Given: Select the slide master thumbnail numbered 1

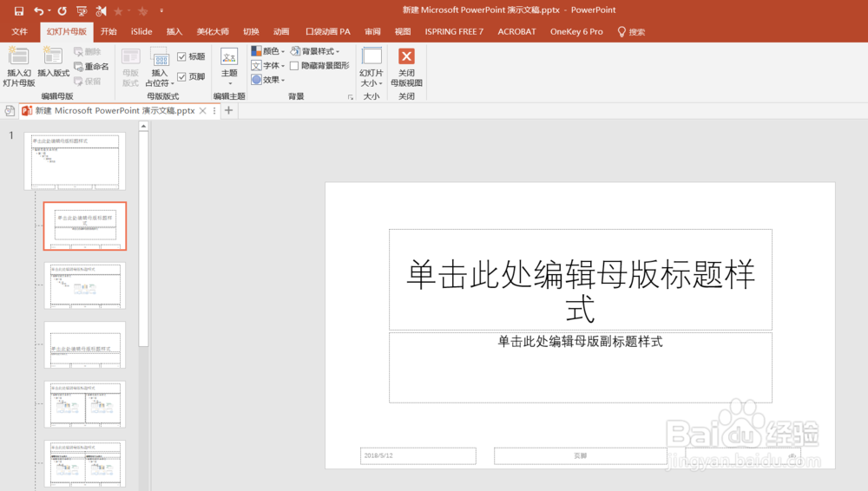Looking at the screenshot, I should (x=75, y=161).
